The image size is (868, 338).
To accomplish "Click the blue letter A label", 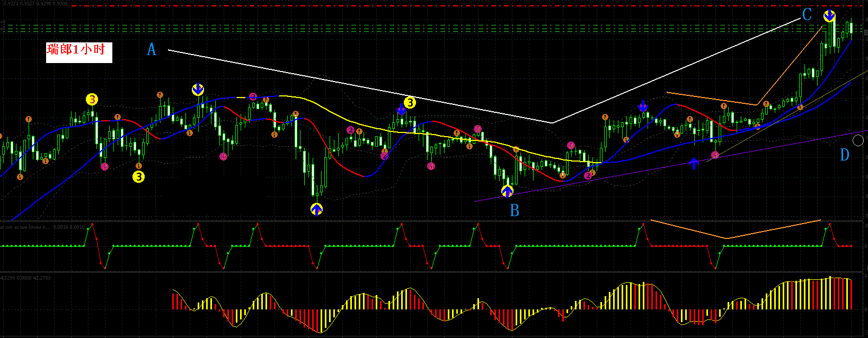I will tap(152, 50).
